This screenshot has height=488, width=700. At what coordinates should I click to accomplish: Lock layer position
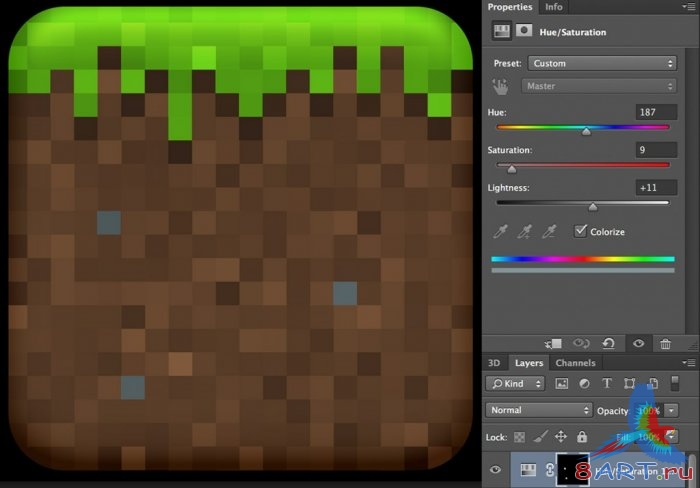[x=561, y=437]
